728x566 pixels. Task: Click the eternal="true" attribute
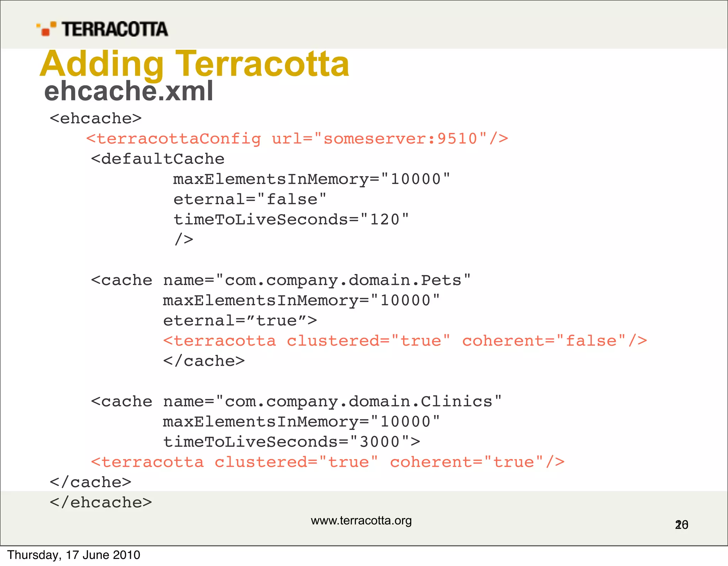tap(240, 321)
